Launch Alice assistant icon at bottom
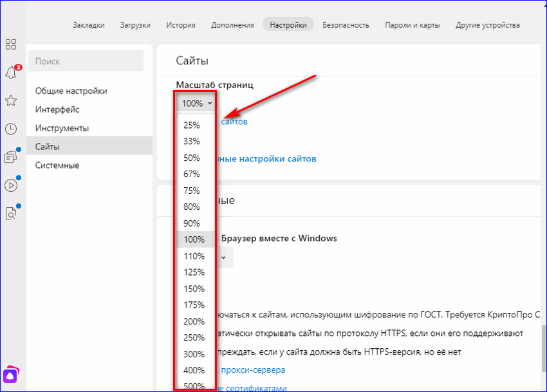The height and width of the screenshot is (392, 547). point(12,375)
